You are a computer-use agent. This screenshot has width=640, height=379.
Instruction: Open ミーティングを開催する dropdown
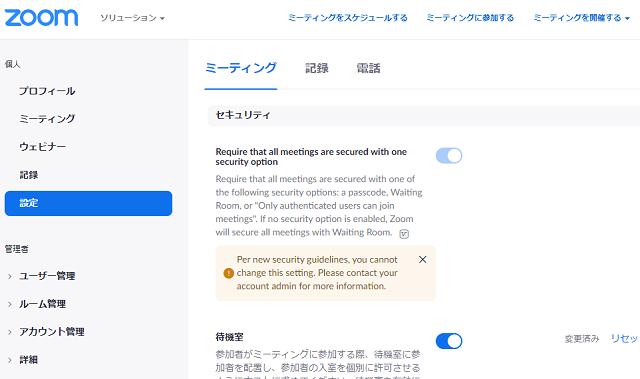click(x=582, y=18)
